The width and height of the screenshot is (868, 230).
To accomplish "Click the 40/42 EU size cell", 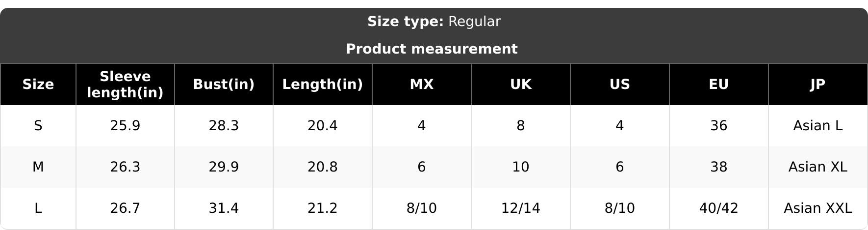I will coord(719,208).
